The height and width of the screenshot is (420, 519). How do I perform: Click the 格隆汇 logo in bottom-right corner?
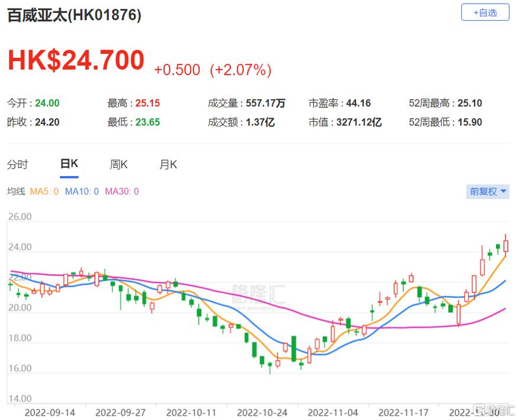tap(495, 409)
